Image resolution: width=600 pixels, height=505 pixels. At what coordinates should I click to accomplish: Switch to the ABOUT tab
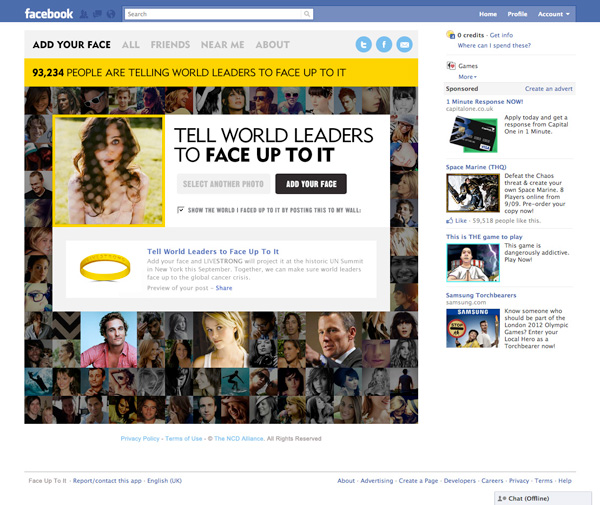tap(272, 45)
